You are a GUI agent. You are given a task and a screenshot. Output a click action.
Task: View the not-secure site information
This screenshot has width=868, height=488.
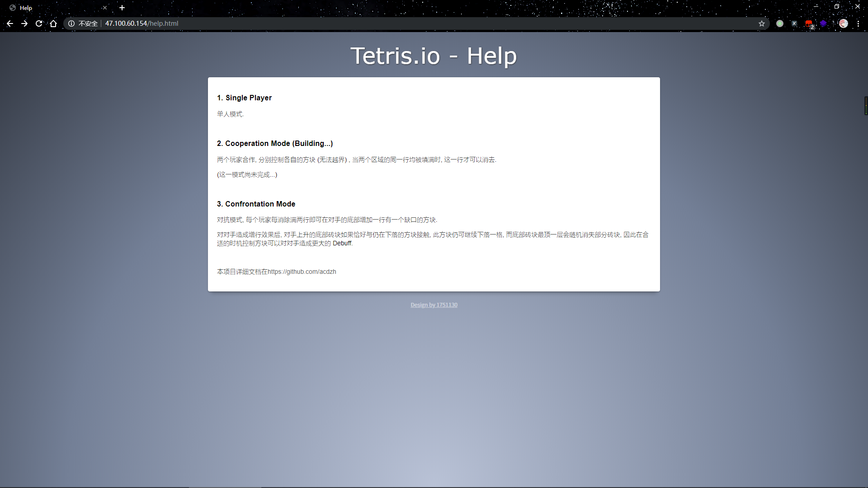click(83, 23)
